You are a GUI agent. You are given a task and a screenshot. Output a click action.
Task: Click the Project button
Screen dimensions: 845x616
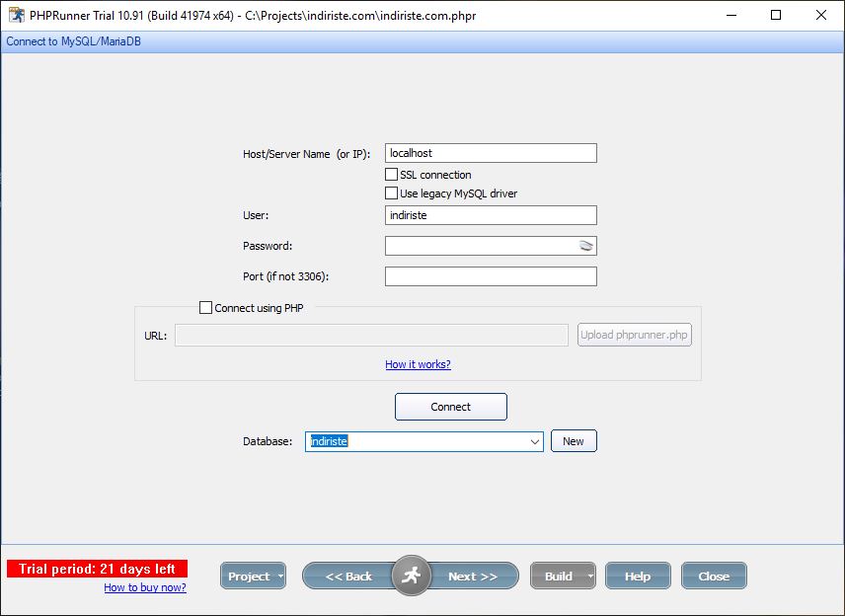tap(249, 577)
